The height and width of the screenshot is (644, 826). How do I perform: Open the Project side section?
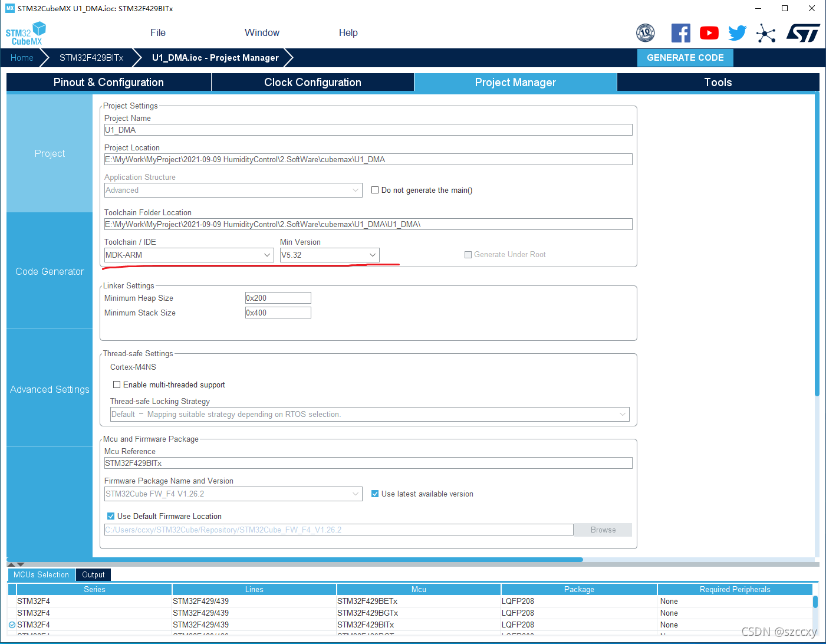50,153
